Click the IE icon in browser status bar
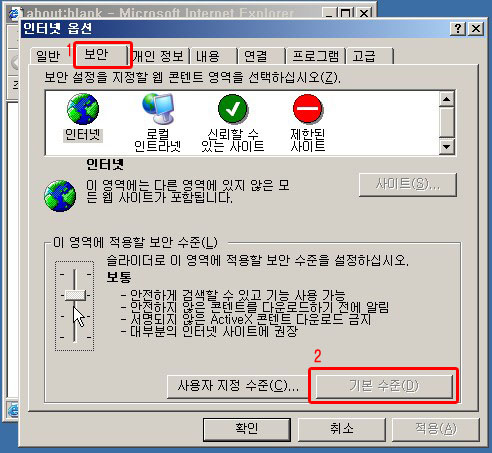 click(13, 411)
